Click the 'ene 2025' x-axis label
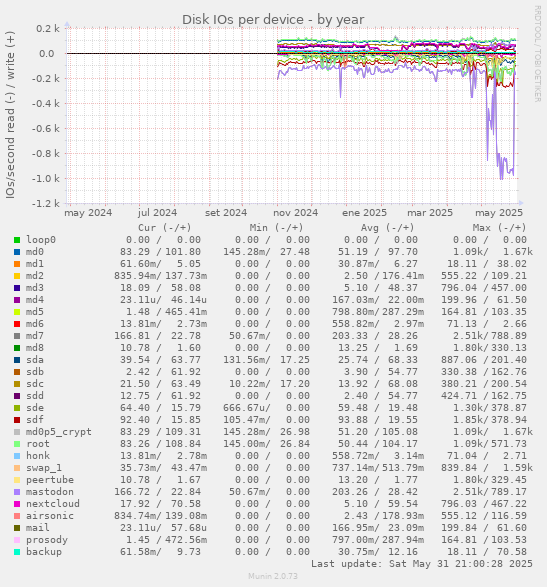 [364, 213]
